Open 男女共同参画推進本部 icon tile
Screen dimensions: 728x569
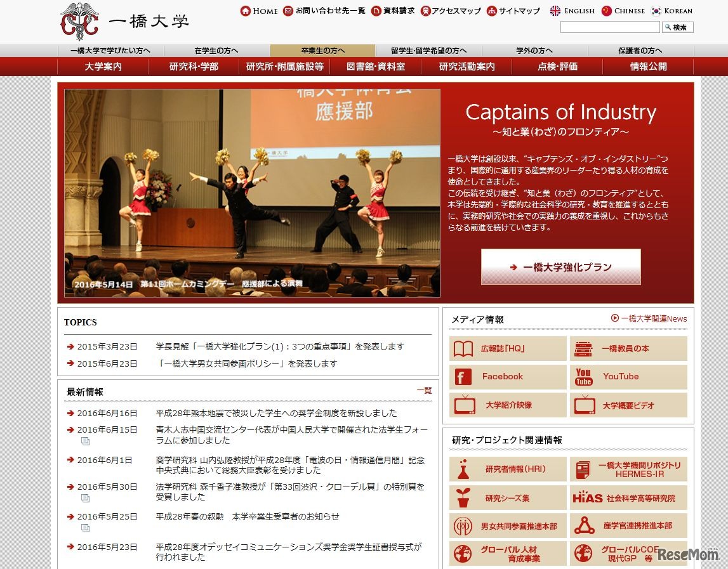point(508,526)
